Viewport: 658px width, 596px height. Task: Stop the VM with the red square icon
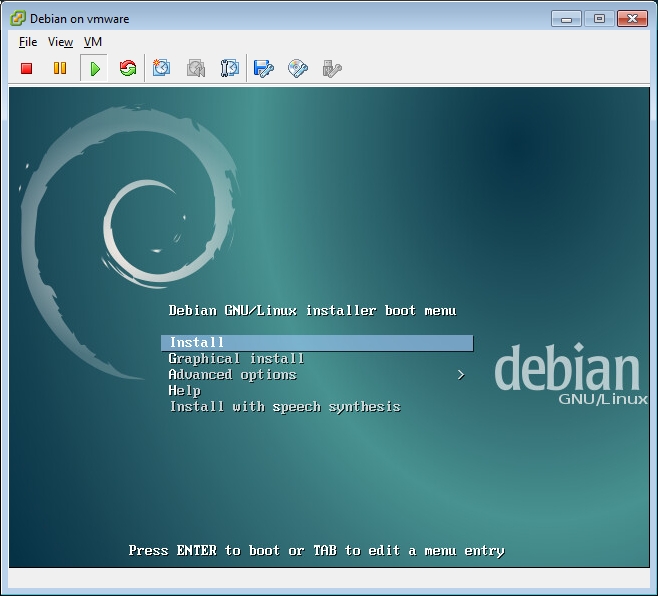(26, 68)
